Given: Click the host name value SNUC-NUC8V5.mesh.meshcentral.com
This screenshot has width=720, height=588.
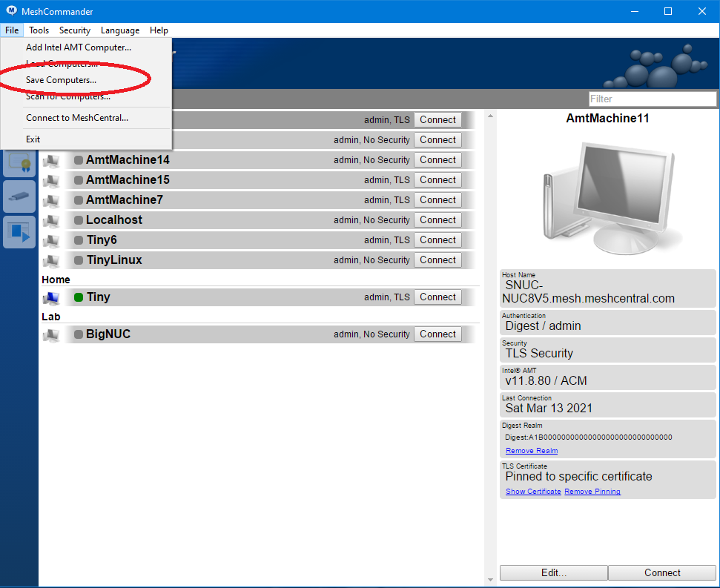Looking at the screenshot, I should 588,292.
